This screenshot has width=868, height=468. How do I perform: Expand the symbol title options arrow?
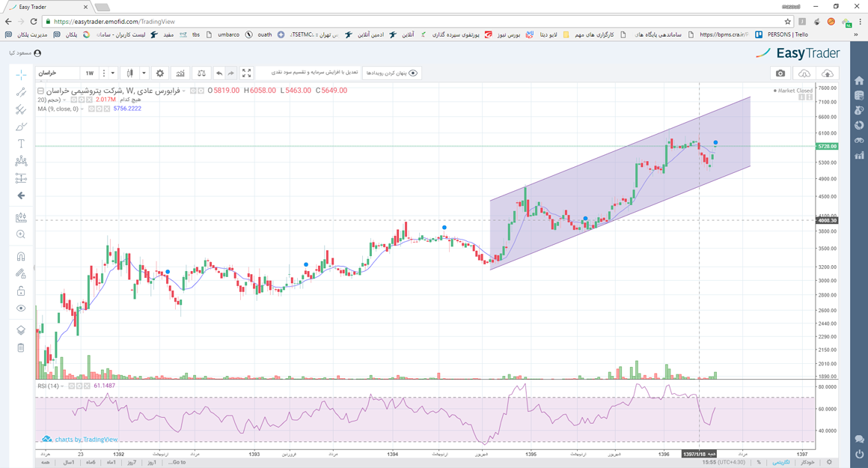pyautogui.click(x=184, y=91)
